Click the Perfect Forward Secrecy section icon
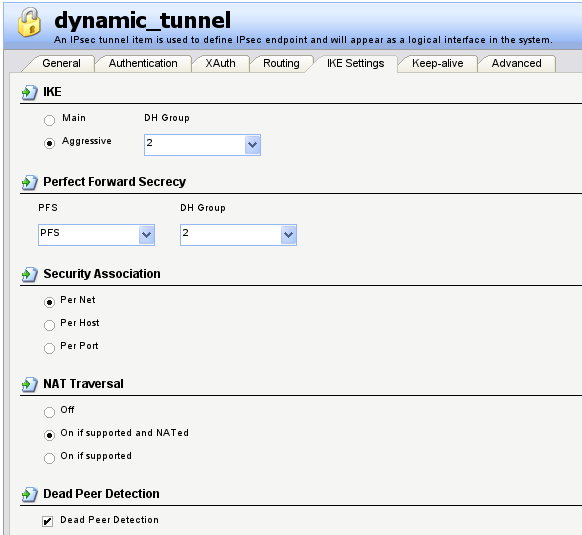Image resolution: width=582 pixels, height=535 pixels. point(30,182)
